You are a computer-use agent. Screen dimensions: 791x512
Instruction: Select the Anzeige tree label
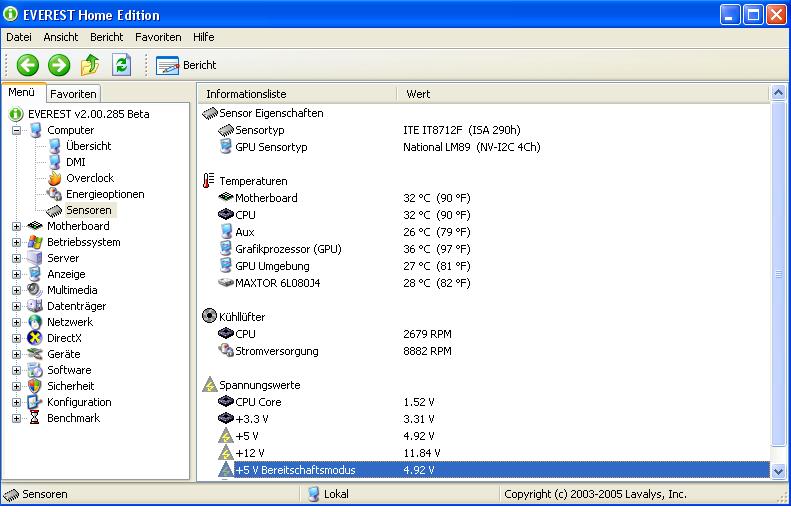pyautogui.click(x=66, y=274)
